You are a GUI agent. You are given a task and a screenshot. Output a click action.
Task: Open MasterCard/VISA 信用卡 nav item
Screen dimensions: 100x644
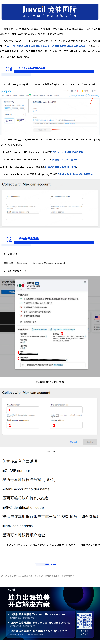(x=39, y=96)
